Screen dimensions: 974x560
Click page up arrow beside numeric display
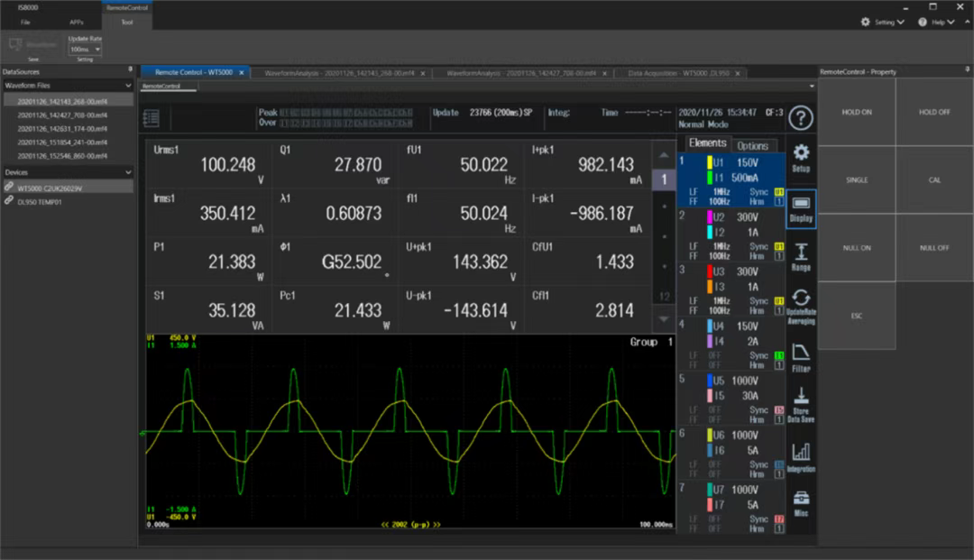click(x=664, y=155)
